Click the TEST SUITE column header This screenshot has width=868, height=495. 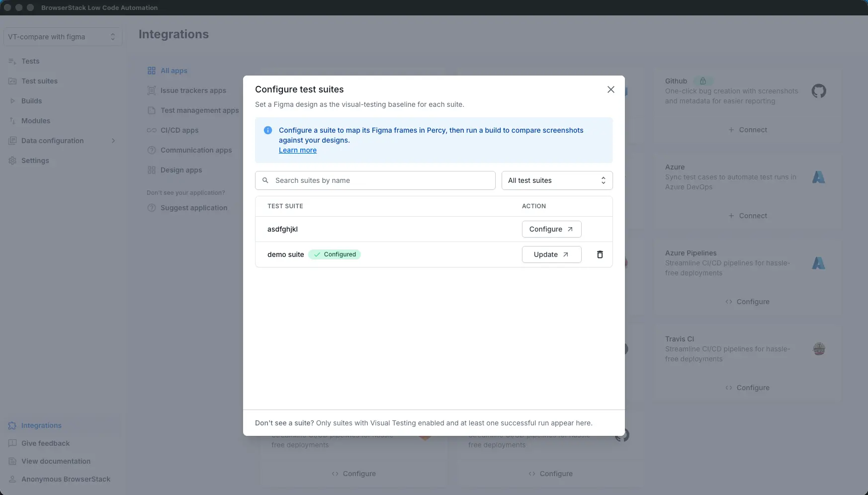[x=285, y=206]
